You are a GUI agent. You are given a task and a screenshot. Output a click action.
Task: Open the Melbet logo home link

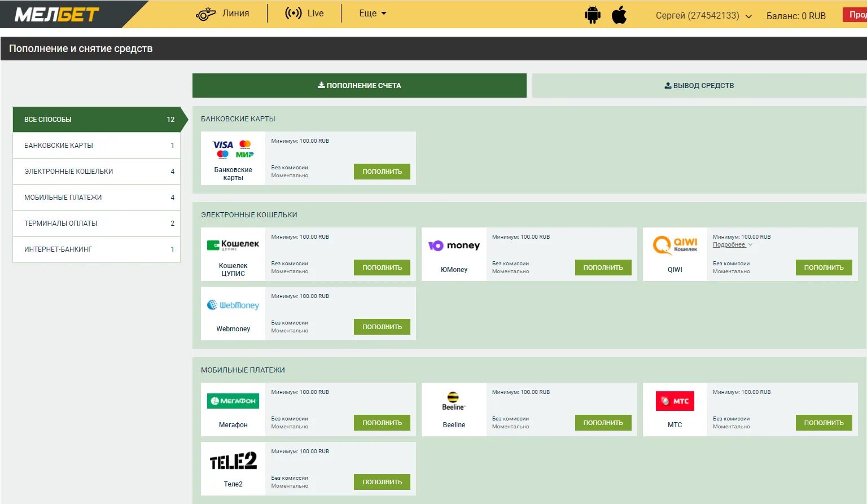[56, 14]
